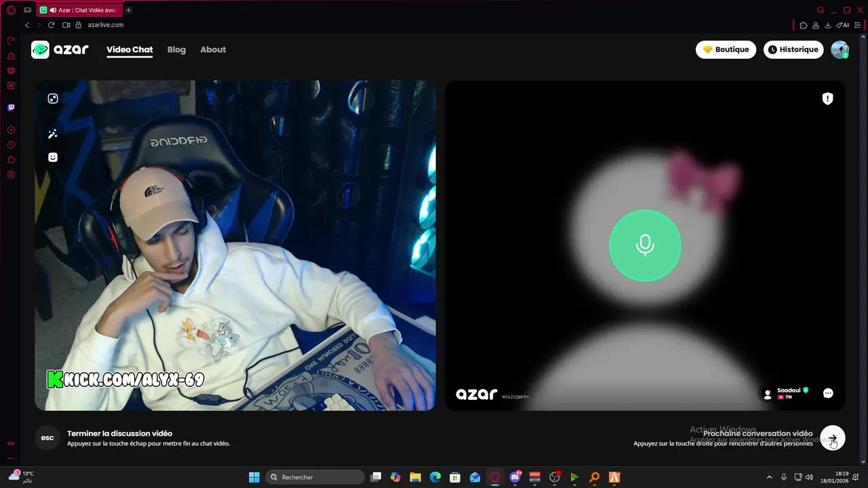Mute the tab using its speaker icon
868x488 pixels.
tap(53, 10)
